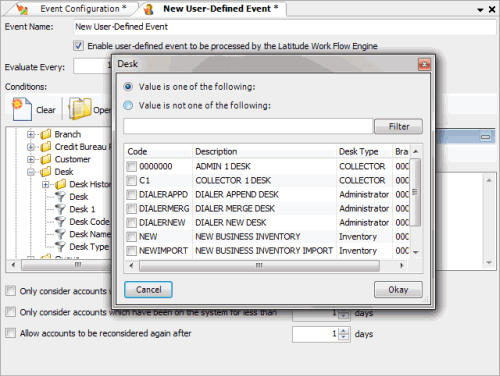Expand the Credit Bureau tree node
Viewport: 500px width, 376px height.
(x=31, y=147)
